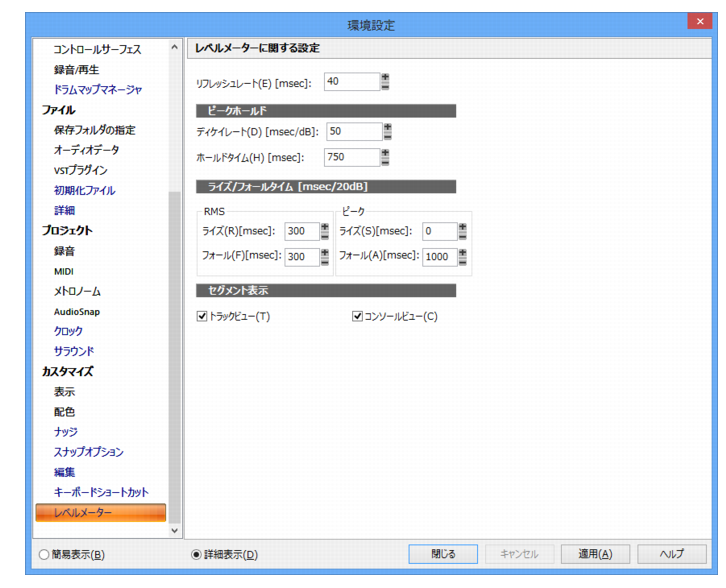Click the ホールドタイム input field
Viewport: 726px width, 588px height.
click(352, 157)
